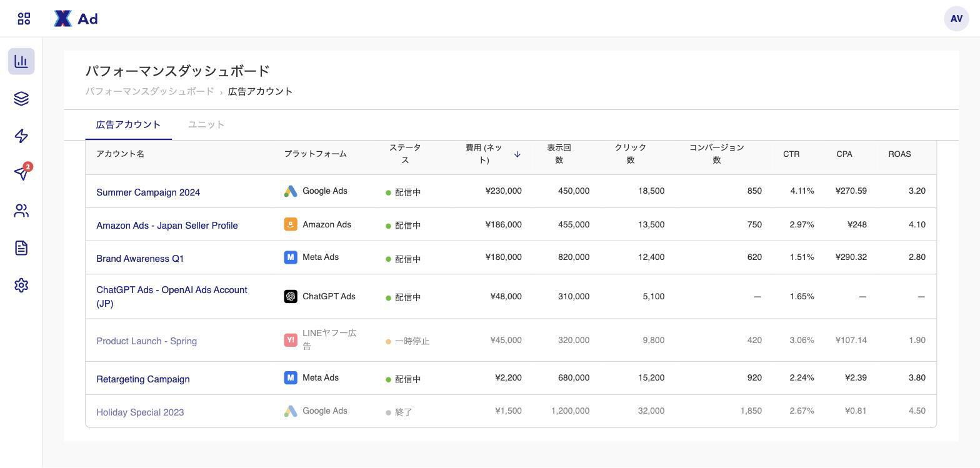
Task: Click the Amazon Ads platform icon
Action: pos(291,224)
